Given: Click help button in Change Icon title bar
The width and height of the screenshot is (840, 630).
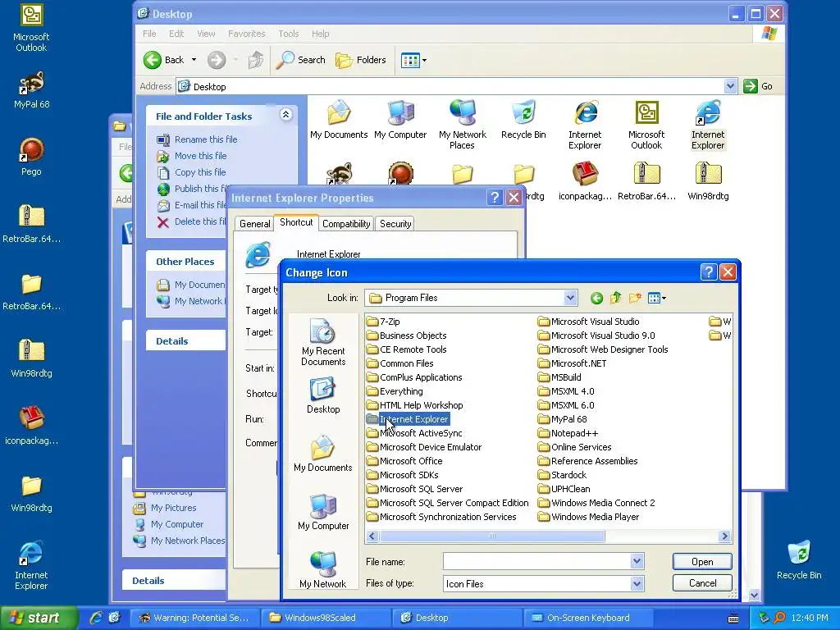Looking at the screenshot, I should pyautogui.click(x=708, y=272).
